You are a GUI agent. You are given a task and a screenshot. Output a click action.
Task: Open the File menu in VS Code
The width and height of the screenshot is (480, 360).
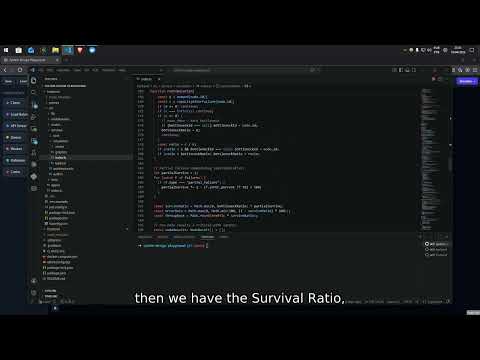(x=42, y=70)
